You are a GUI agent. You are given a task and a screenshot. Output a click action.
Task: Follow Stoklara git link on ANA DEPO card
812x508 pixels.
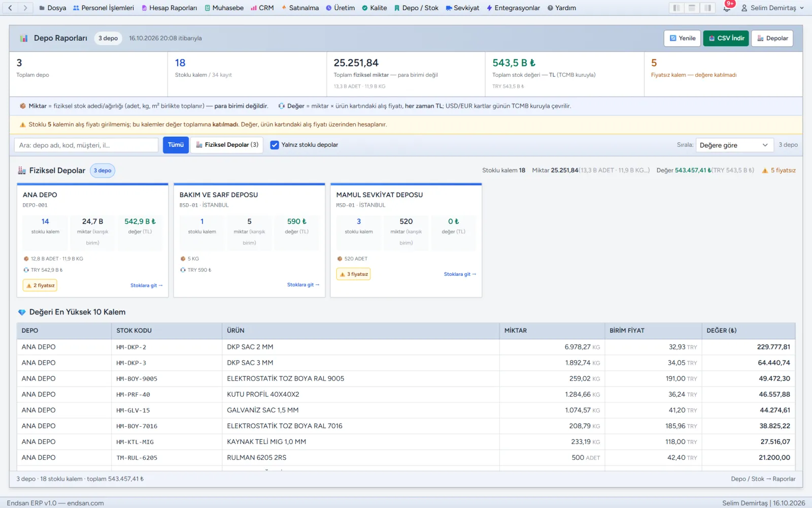tap(147, 286)
